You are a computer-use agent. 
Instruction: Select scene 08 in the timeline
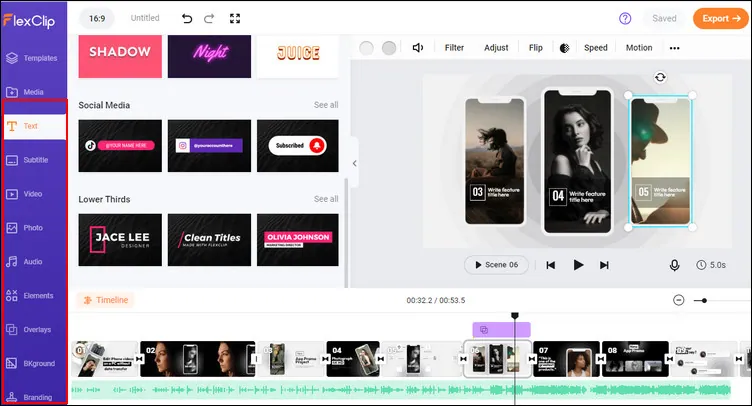635,359
